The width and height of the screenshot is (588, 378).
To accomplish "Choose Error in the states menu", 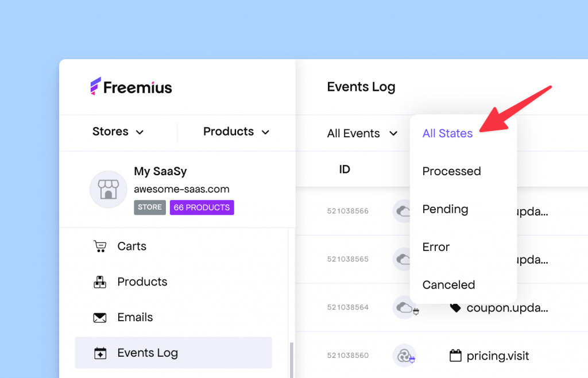I will (435, 247).
